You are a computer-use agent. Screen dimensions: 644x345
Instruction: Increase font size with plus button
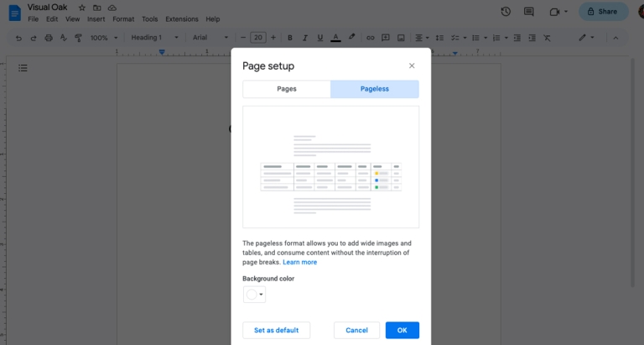pos(273,38)
